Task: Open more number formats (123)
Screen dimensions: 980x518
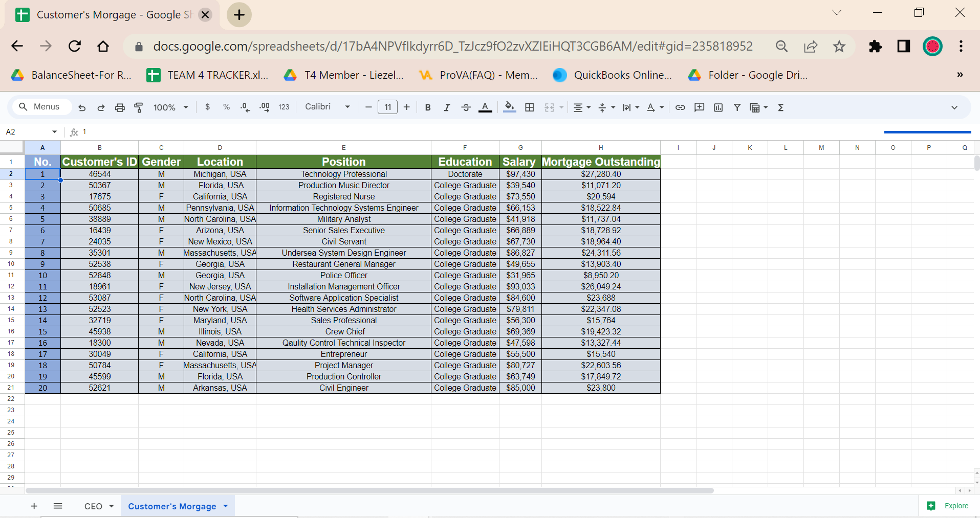Action: pos(284,107)
